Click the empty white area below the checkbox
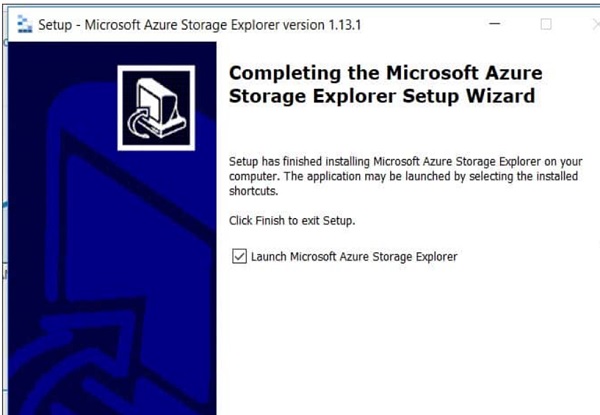This screenshot has height=415, width=600. pyautogui.click(x=400, y=340)
